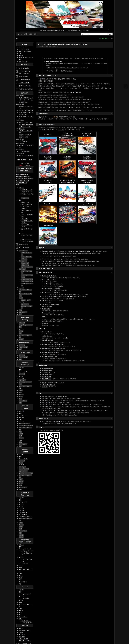The height and width of the screenshot is (644, 129).
Task: Click the Danger Zone 2 cover image
Action: [x=67, y=214]
